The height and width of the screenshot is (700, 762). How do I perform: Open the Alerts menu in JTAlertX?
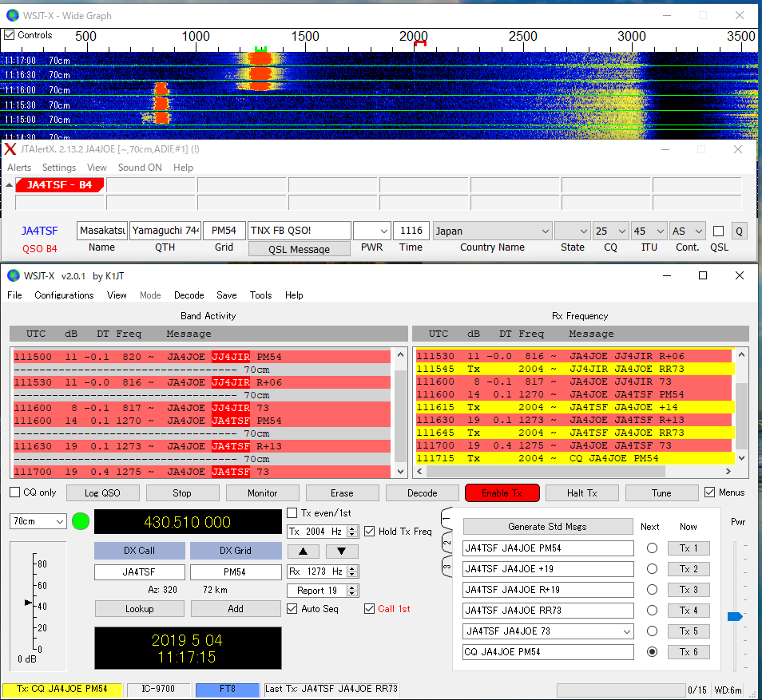point(19,168)
